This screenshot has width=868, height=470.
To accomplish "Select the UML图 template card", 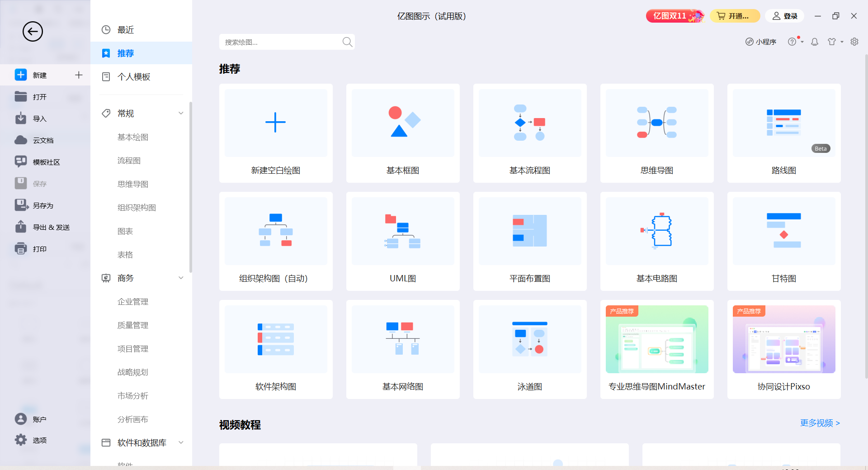I will click(403, 241).
